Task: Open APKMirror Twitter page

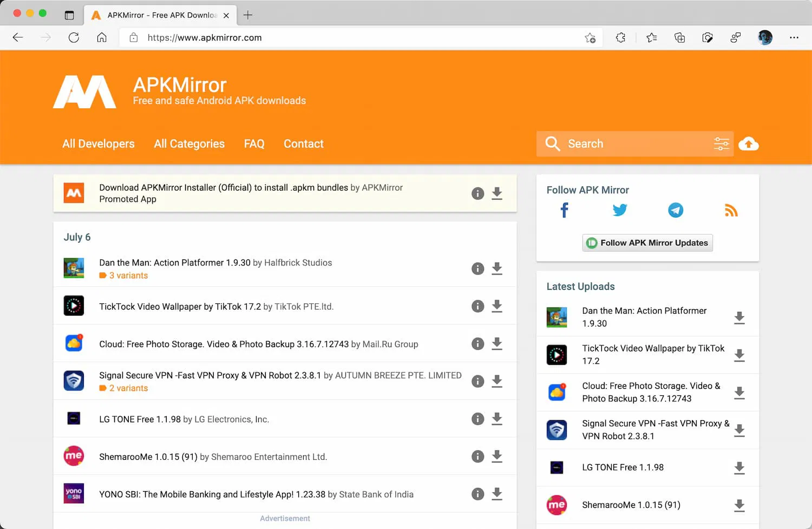Action: pos(620,210)
